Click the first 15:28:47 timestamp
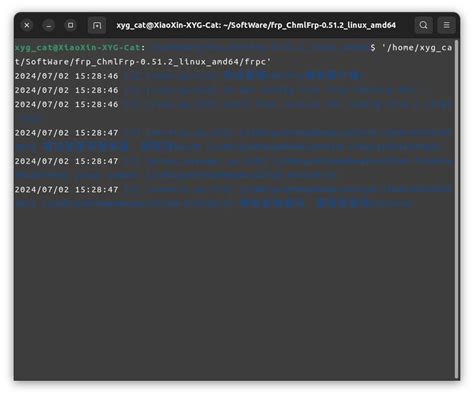474x396 pixels. coord(66,133)
